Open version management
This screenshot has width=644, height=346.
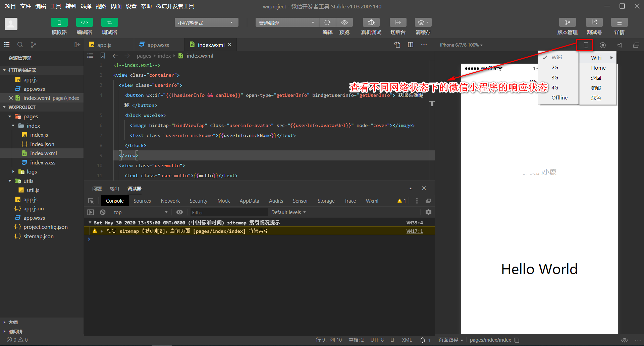[568, 22]
